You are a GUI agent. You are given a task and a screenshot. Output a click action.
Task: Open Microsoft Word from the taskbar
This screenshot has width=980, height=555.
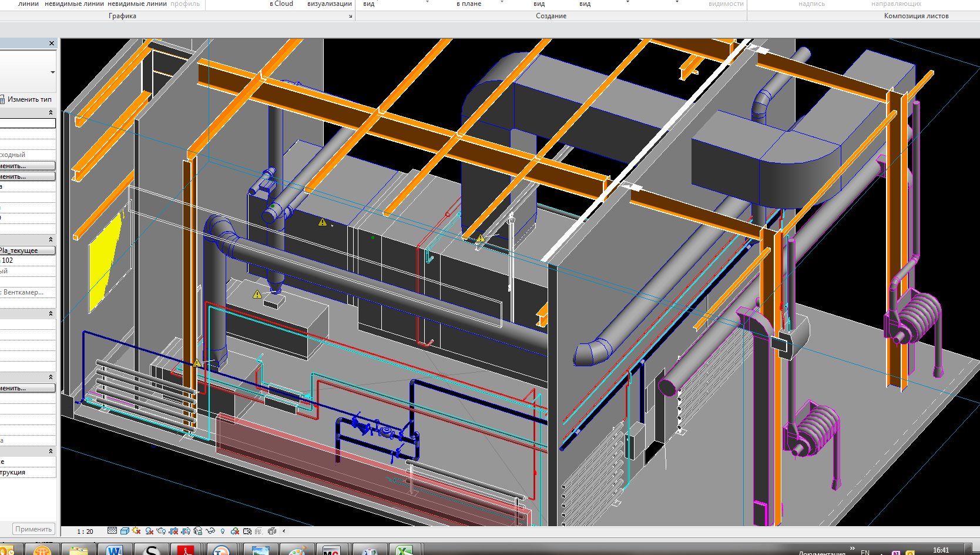115,550
